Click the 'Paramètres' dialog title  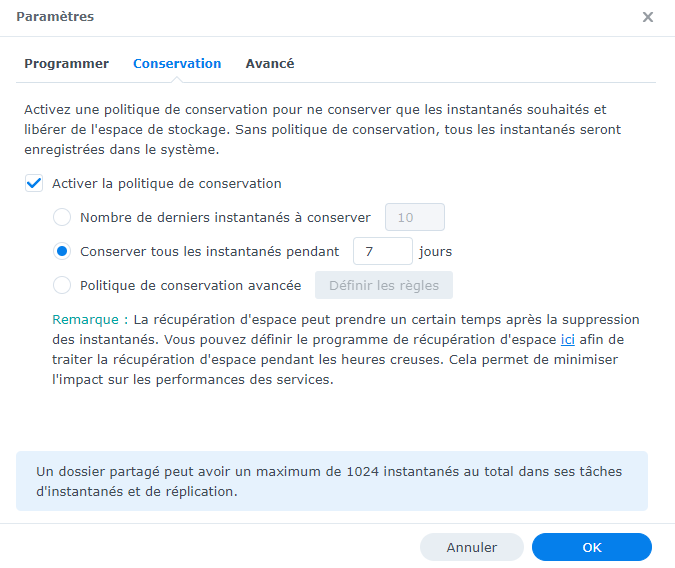click(55, 17)
